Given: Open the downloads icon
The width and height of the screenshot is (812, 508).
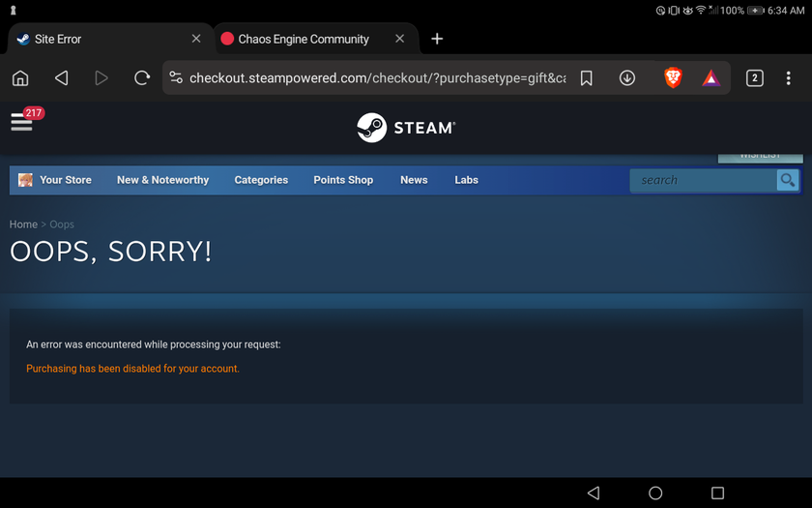Looking at the screenshot, I should coord(627,78).
